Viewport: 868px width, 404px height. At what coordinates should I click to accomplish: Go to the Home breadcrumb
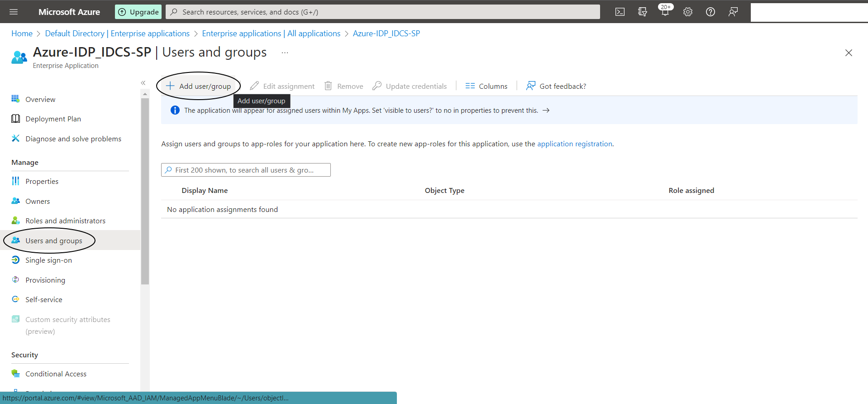[x=22, y=34]
